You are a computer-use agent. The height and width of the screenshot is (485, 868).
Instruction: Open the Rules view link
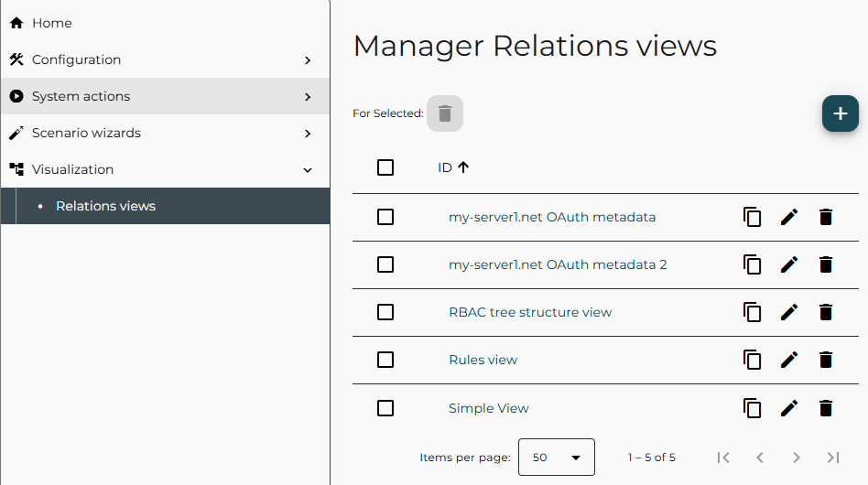(x=483, y=360)
